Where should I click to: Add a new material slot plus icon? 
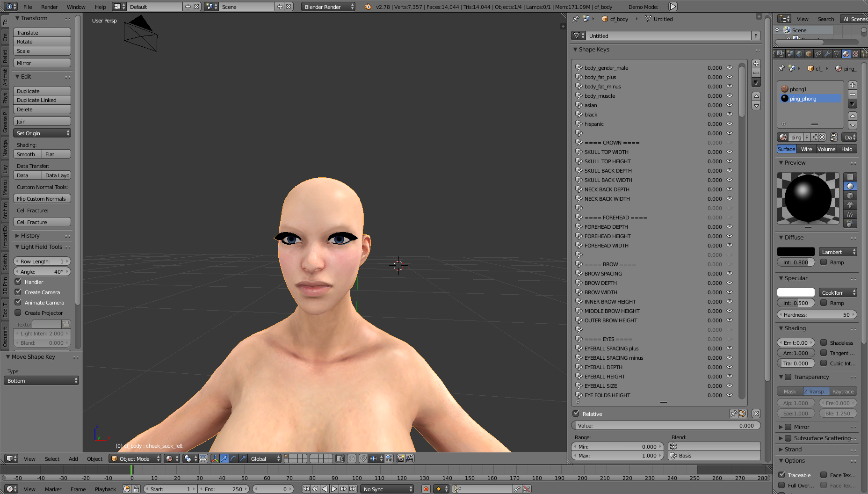pos(853,85)
